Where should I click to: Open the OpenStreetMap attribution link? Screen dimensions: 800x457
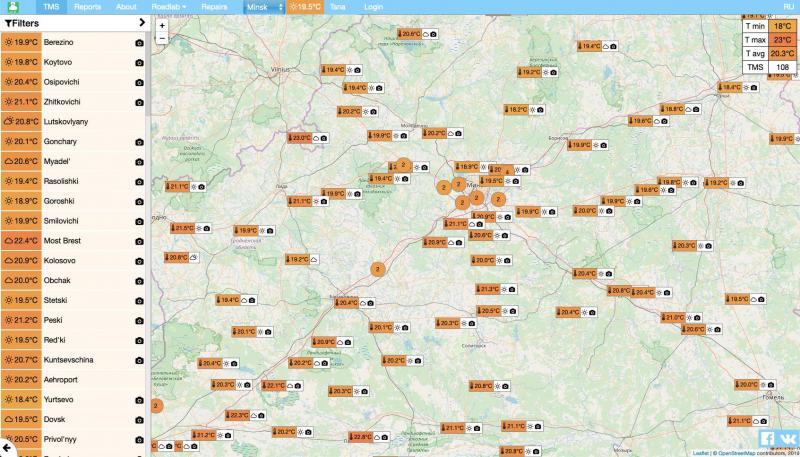[x=743, y=453]
